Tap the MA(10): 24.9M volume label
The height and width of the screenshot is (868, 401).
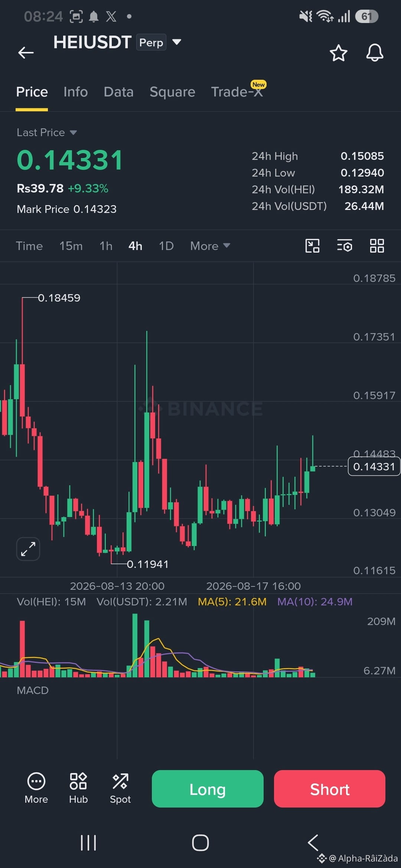pyautogui.click(x=315, y=602)
